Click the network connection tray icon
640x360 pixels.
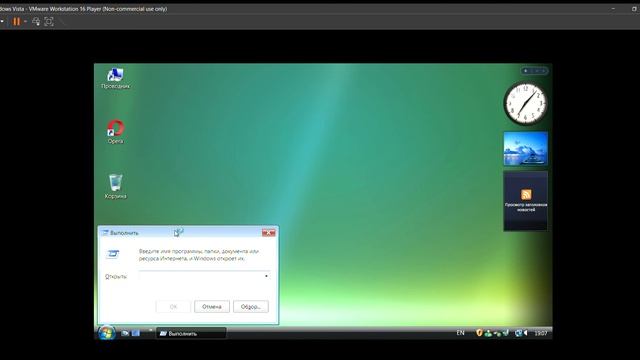pyautogui.click(x=518, y=333)
